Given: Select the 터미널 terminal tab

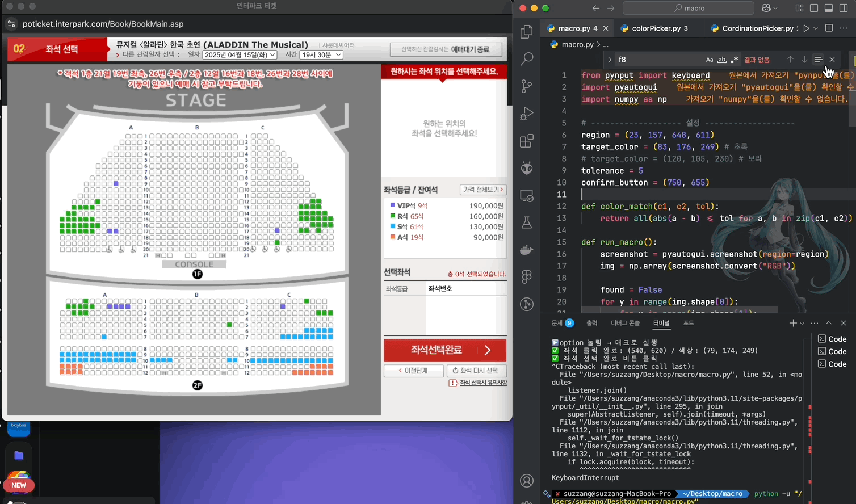Looking at the screenshot, I should click(x=661, y=323).
